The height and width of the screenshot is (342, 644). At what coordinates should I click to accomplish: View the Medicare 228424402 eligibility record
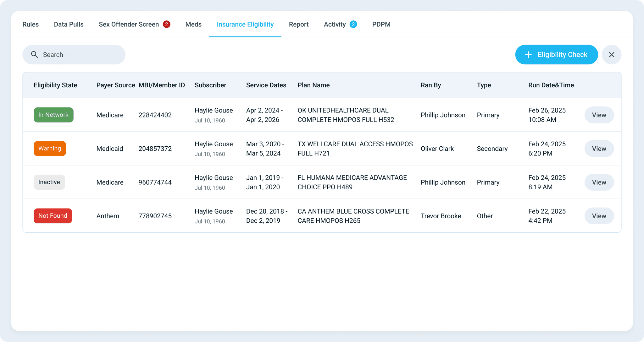point(599,115)
